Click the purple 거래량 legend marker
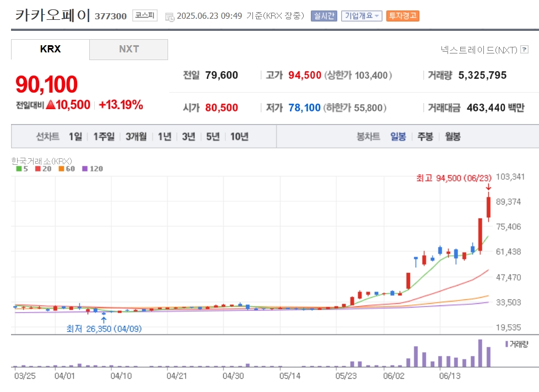The width and height of the screenshot is (539, 392). point(506,344)
